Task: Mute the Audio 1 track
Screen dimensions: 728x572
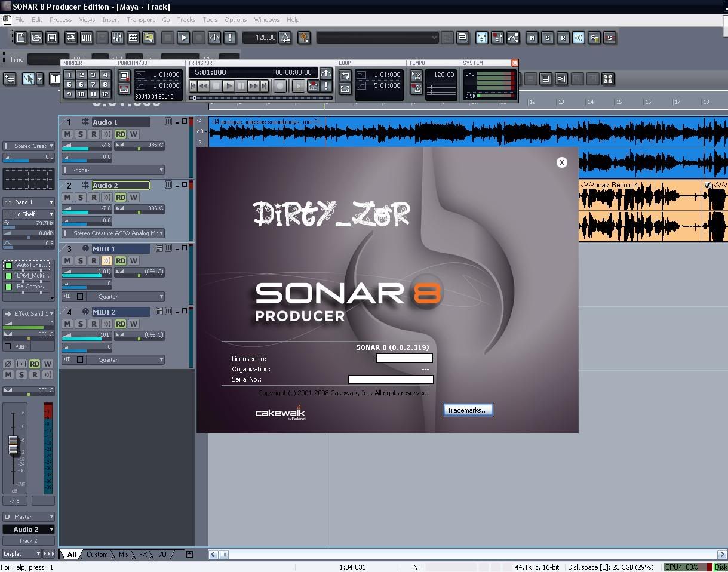Action: coord(67,134)
